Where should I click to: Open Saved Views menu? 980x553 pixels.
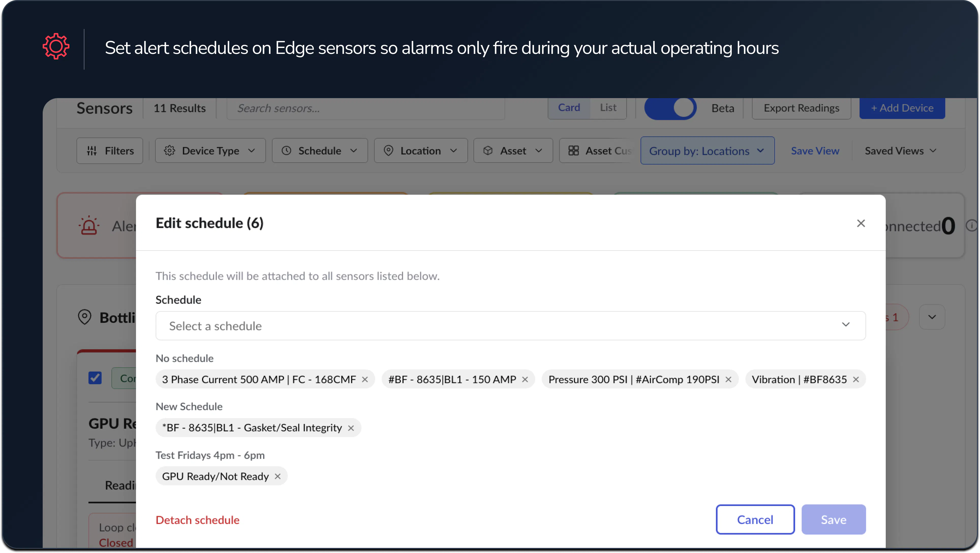point(900,151)
